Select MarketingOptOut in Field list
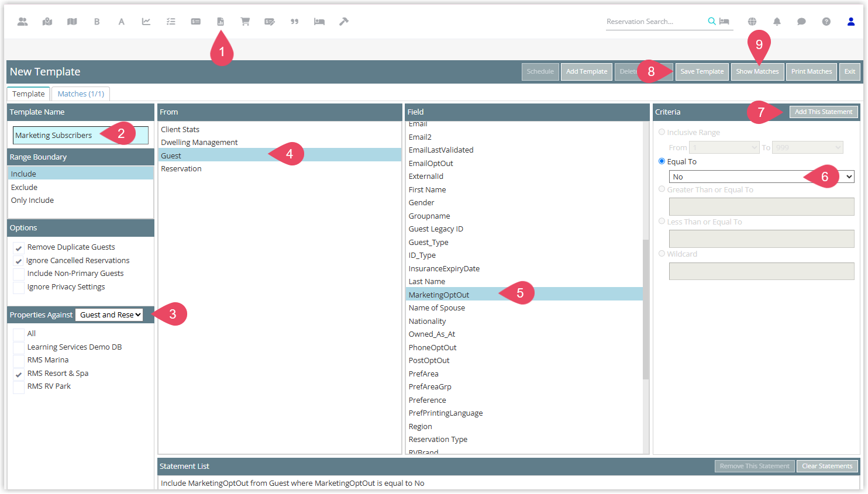 coord(524,295)
